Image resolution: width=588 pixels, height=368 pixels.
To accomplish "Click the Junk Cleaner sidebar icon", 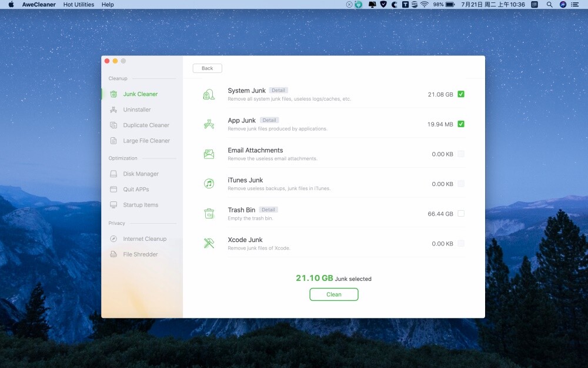I will [113, 94].
